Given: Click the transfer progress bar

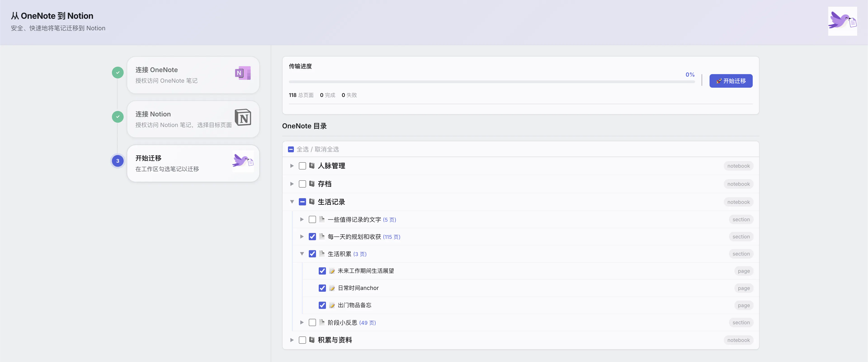Looking at the screenshot, I should (492, 82).
